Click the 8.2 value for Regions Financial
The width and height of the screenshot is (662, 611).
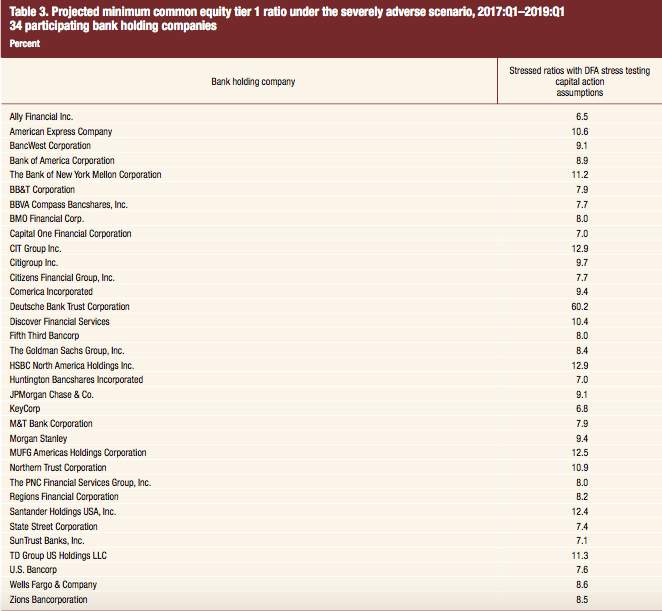(582, 497)
